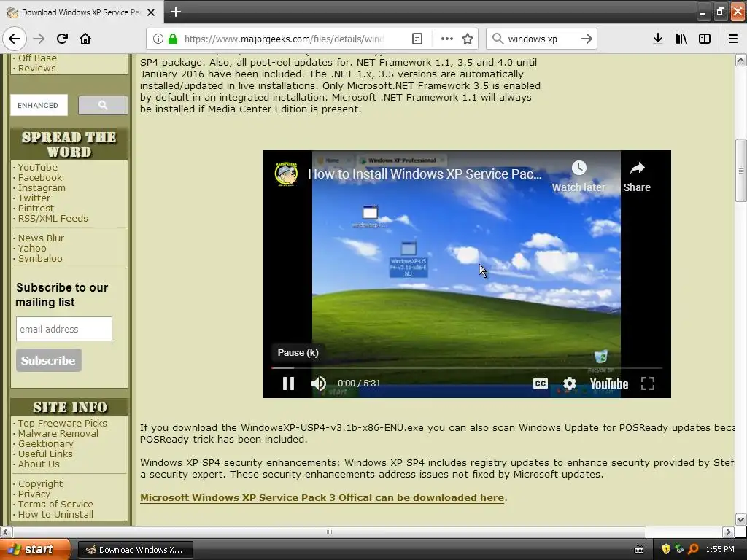The image size is (747, 560).
Task: Toggle the browser sidebar
Action: 705,39
